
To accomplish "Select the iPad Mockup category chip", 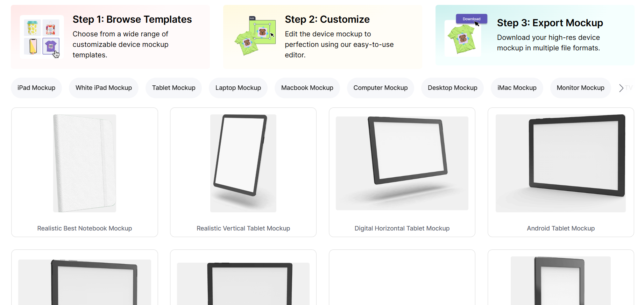I will point(36,88).
